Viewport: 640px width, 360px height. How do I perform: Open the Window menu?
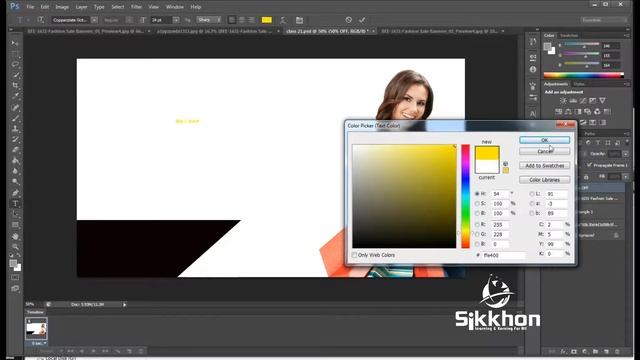click(x=175, y=7)
